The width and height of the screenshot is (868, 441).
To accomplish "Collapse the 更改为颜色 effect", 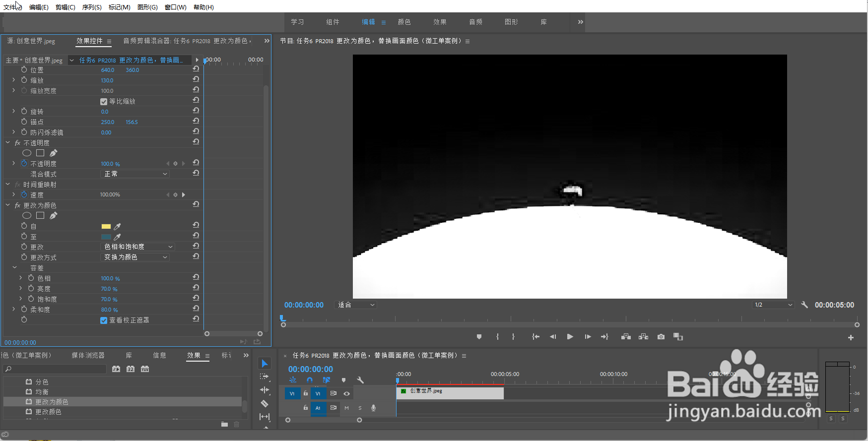I will click(x=8, y=205).
